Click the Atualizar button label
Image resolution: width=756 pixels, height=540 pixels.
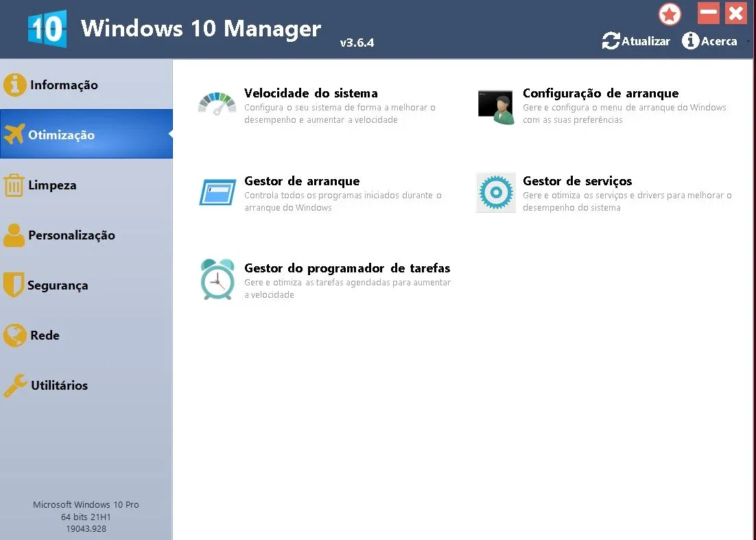pos(646,41)
